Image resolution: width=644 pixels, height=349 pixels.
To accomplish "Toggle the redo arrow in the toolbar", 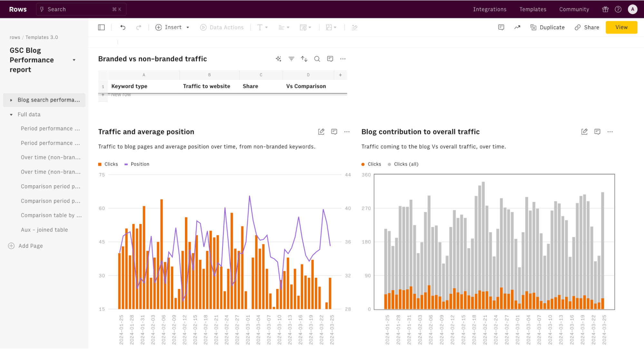I will tap(138, 27).
